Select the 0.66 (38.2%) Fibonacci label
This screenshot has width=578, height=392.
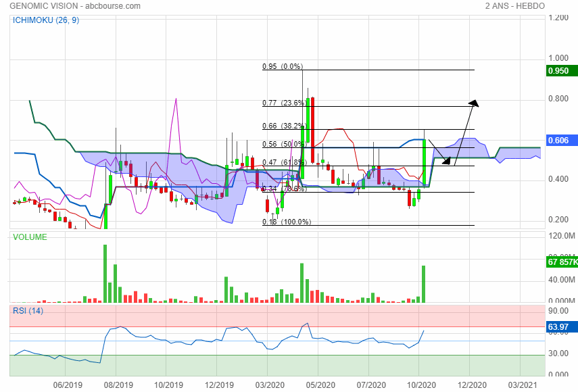click(283, 126)
